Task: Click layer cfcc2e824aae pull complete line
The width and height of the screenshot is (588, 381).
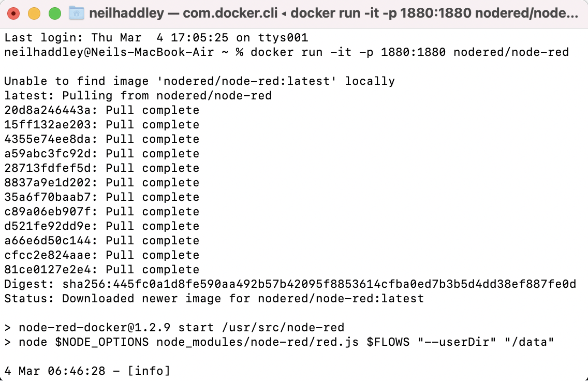Action: point(101,255)
